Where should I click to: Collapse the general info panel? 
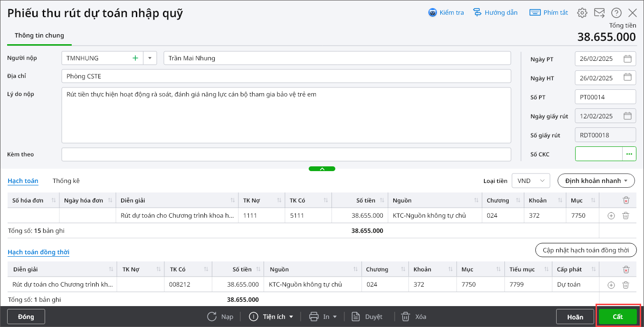pos(322,169)
